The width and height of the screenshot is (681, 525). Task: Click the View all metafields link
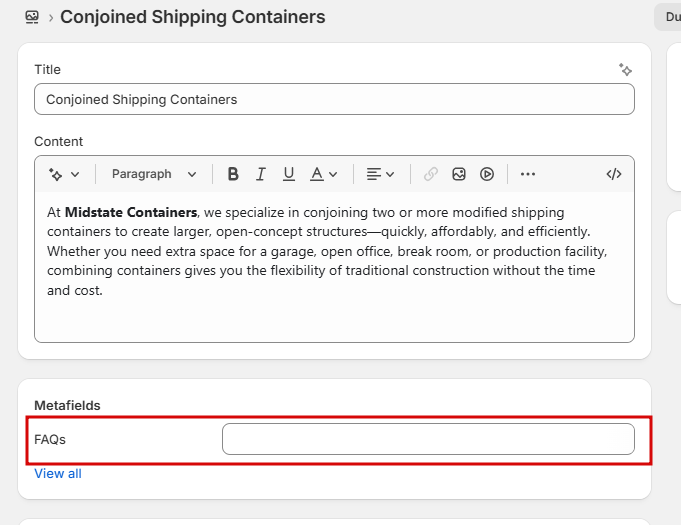tap(58, 473)
